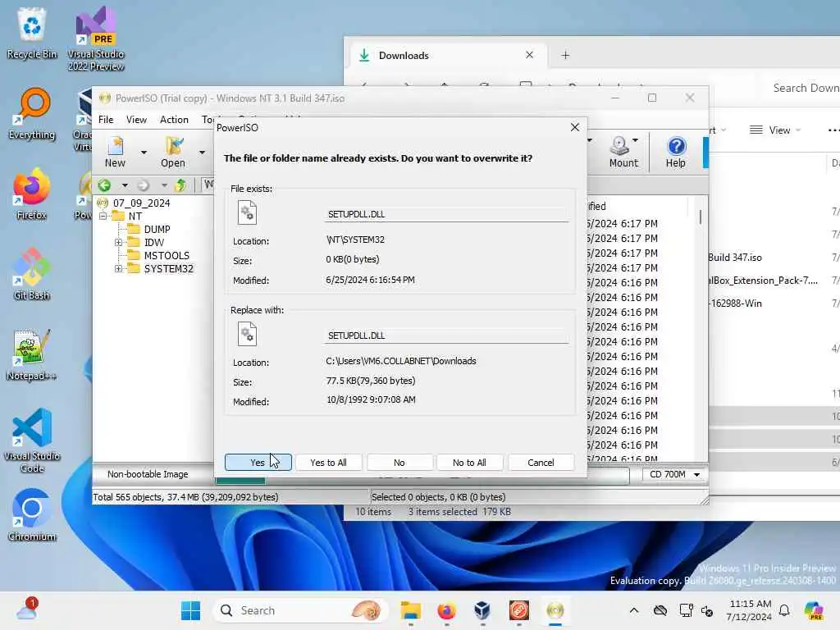Click the grayed Forward navigation arrow

click(143, 185)
